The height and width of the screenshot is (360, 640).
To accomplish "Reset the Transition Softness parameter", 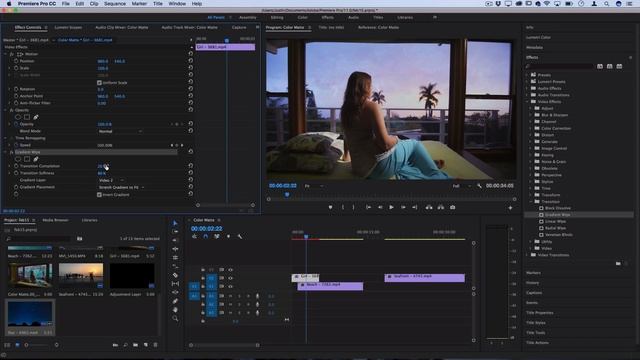I will [191, 173].
